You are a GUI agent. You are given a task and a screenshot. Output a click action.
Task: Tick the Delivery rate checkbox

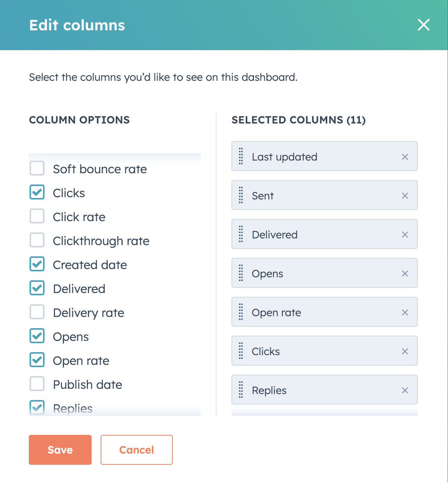point(37,312)
